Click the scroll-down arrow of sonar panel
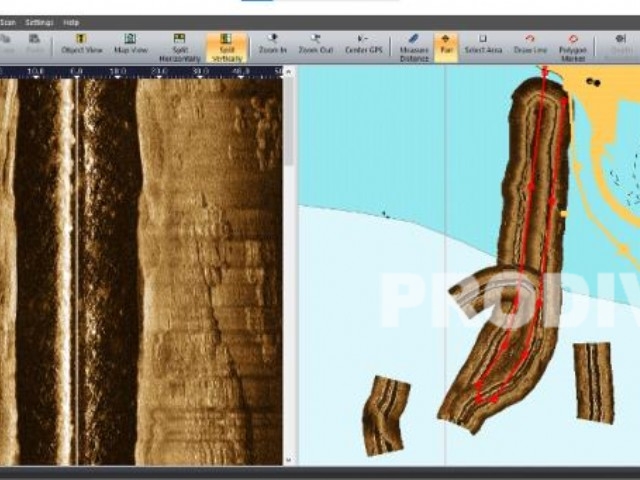This screenshot has height=480, width=640. 289,460
